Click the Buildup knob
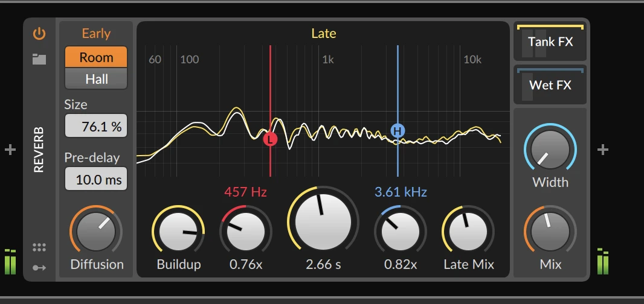 [178, 231]
